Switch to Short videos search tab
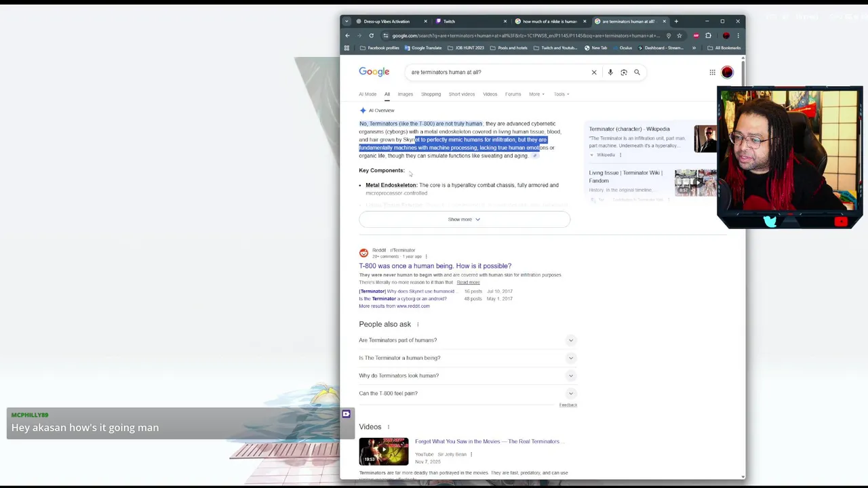 [462, 94]
